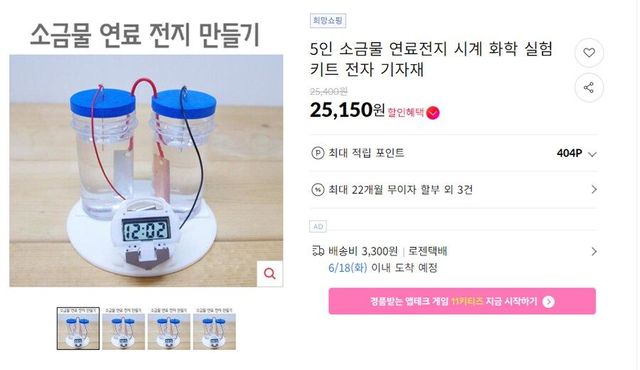Click the 할인혜택 discount link
The image size is (640, 370).
(x=406, y=112)
